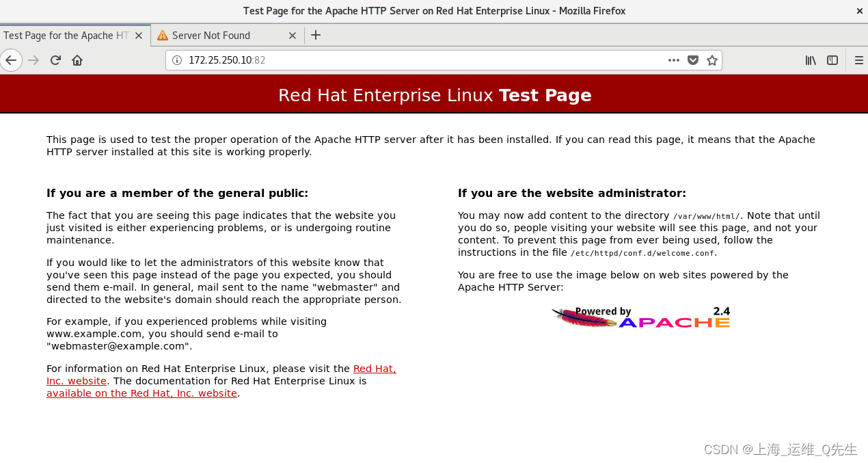This screenshot has width=868, height=463.
Task: Click the forward navigation arrow
Action: click(x=33, y=60)
